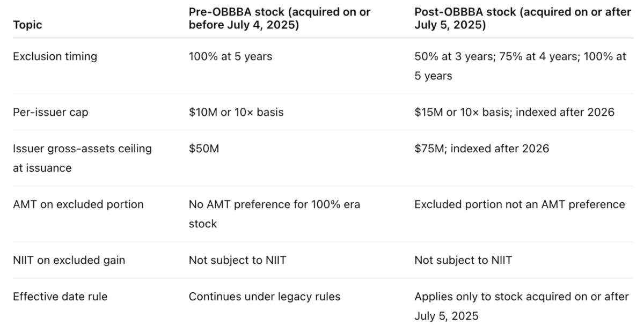Screen dimensions: 644x325
Task: Click the Post-OBBBA stock column header
Action: click(522, 18)
